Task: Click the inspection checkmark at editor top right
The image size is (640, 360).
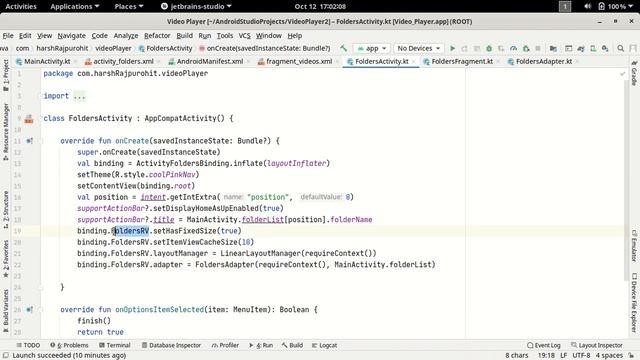Action: click(x=622, y=73)
